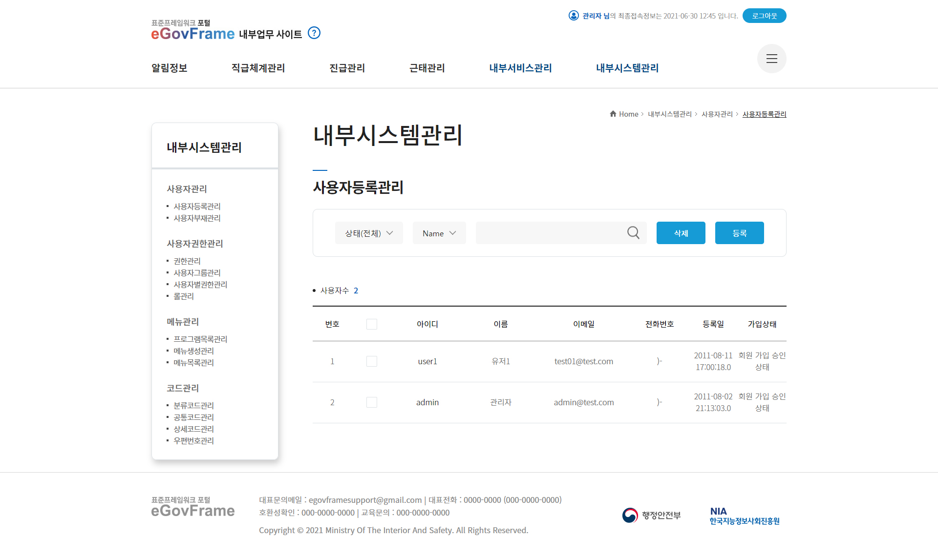Click the 행정안전부 footer logo
The image size is (938, 560).
click(651, 515)
